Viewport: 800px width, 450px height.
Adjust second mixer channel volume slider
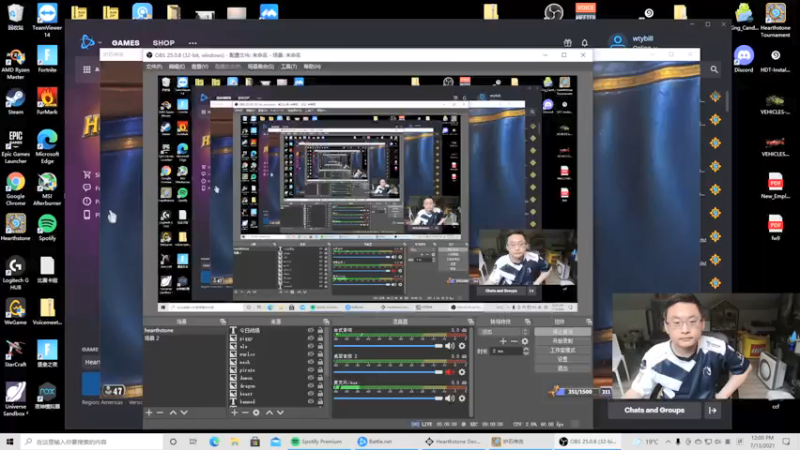click(x=388, y=372)
